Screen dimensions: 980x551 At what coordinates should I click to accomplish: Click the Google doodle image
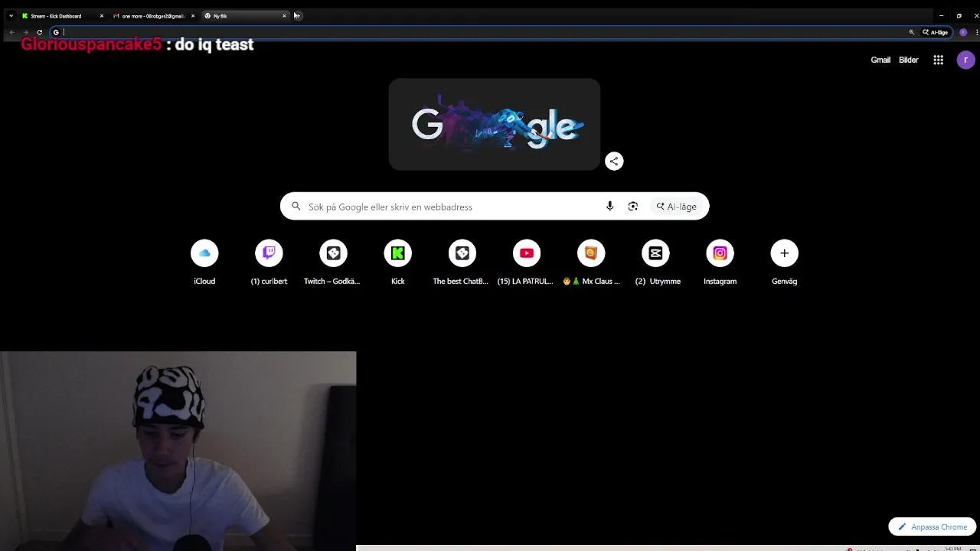[x=495, y=124]
